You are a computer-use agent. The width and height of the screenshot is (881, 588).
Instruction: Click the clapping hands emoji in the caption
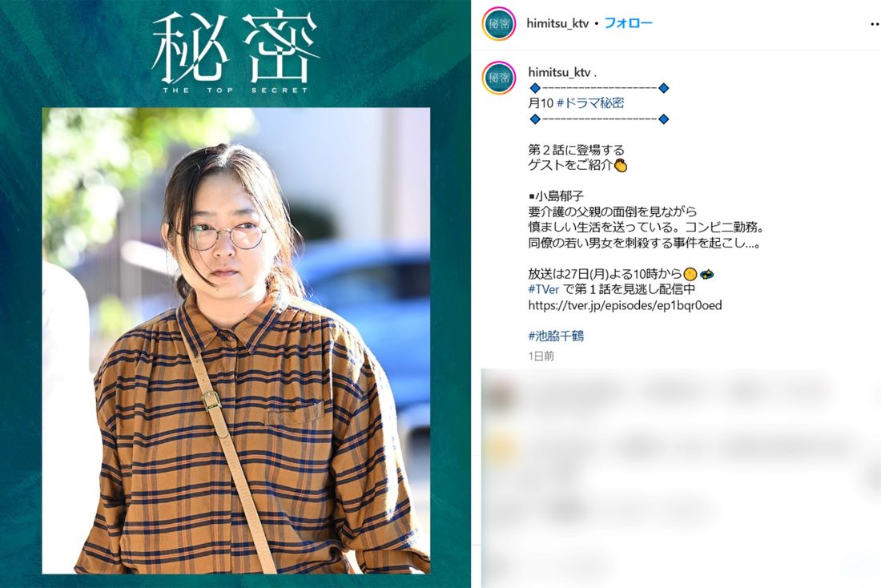click(x=620, y=165)
